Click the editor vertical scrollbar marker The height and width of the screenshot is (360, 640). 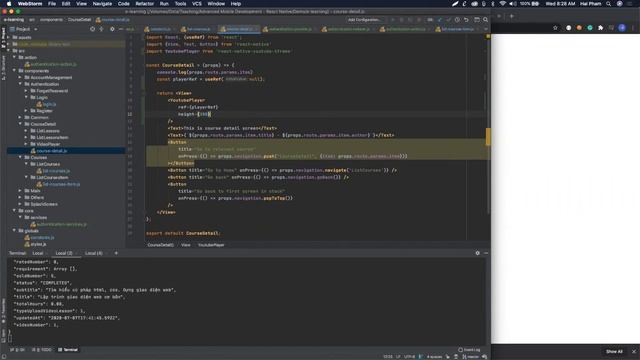click(x=488, y=137)
